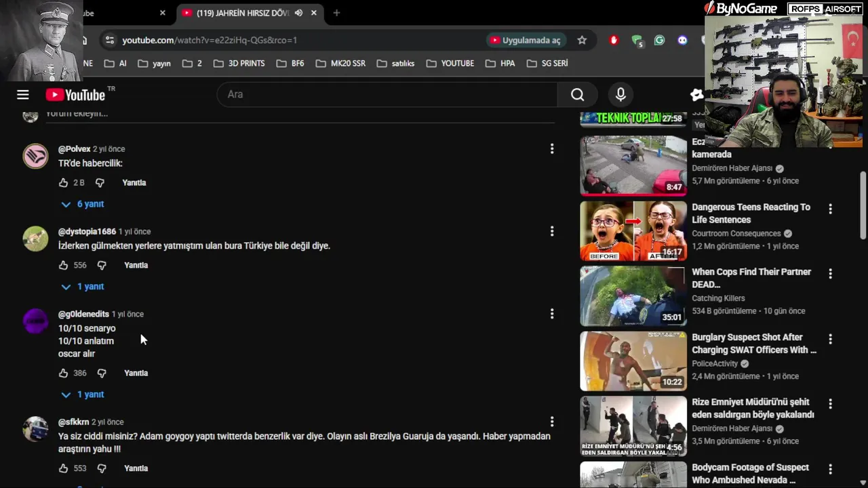This screenshot has height=488, width=868.
Task: Expand 6 yanıt replies under @Polvex
Action: [82, 204]
